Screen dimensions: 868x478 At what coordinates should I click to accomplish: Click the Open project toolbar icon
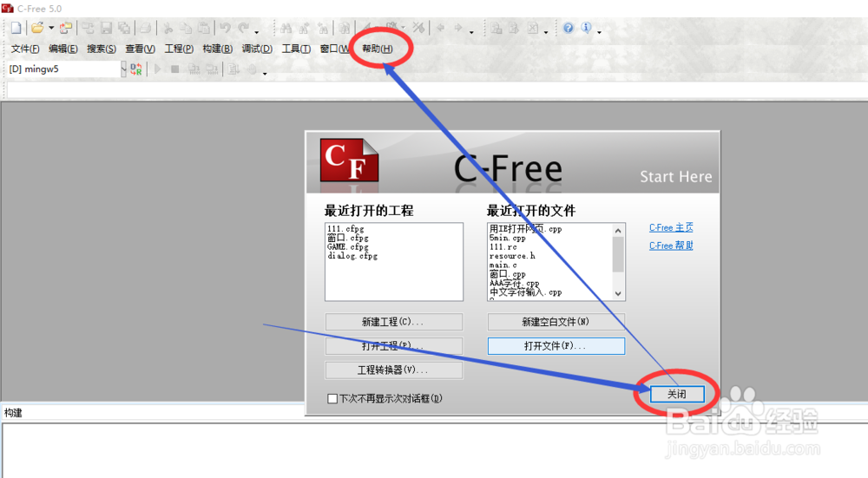[66, 28]
